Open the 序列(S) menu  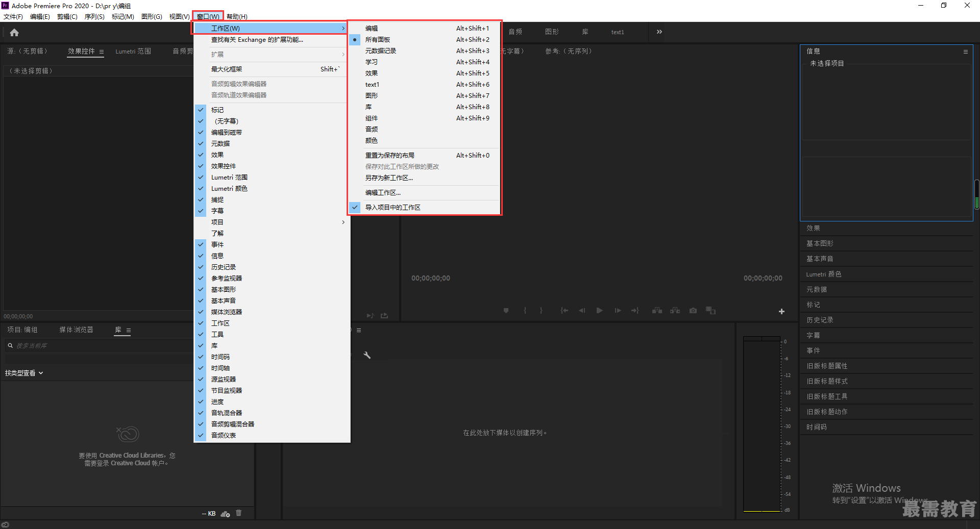pos(94,16)
